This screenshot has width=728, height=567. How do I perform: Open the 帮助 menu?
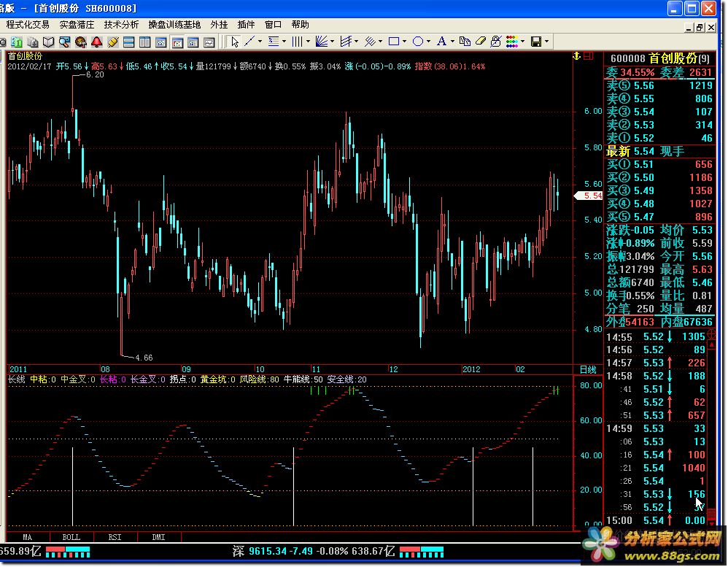(300, 25)
